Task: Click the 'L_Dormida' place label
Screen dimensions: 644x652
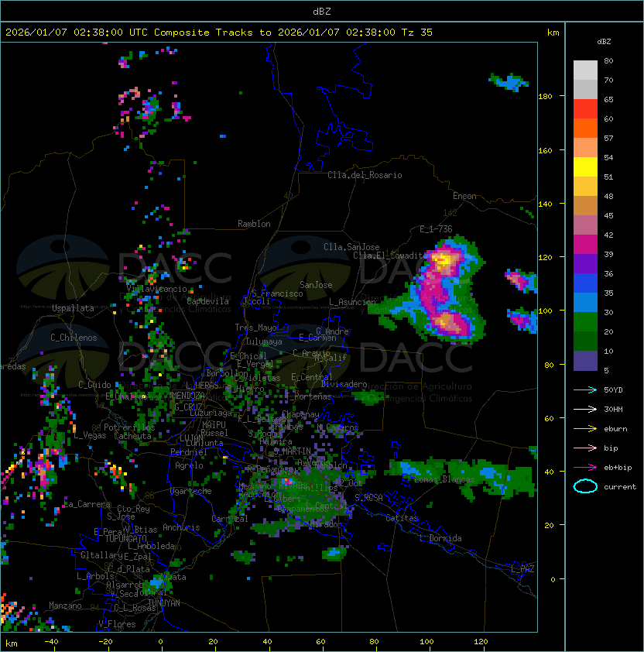Action: 440,538
